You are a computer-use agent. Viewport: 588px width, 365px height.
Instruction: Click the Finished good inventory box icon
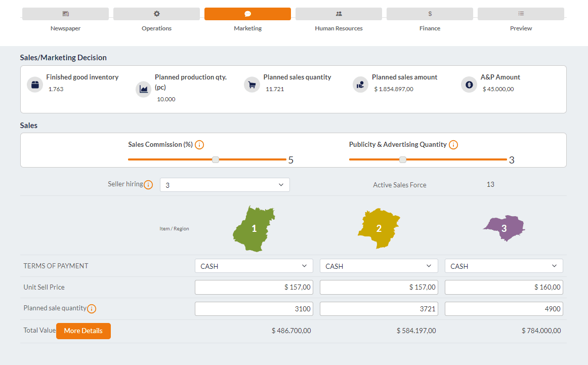point(35,85)
